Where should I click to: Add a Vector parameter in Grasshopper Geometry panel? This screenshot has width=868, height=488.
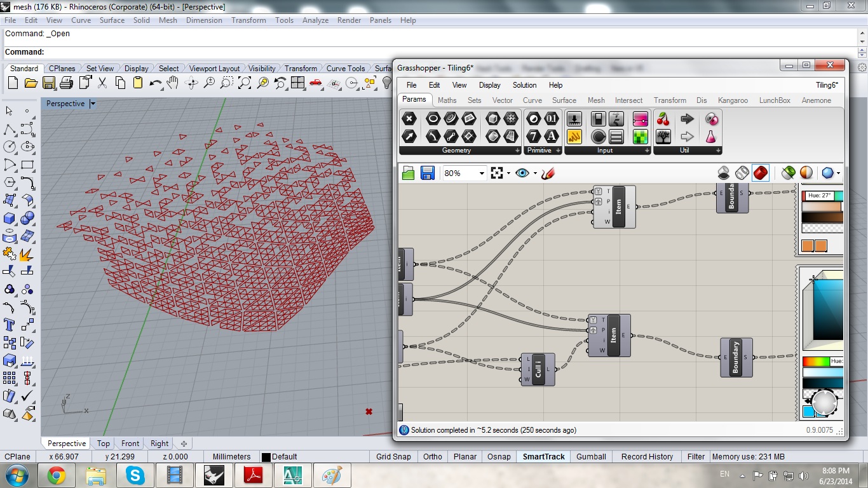(x=409, y=136)
